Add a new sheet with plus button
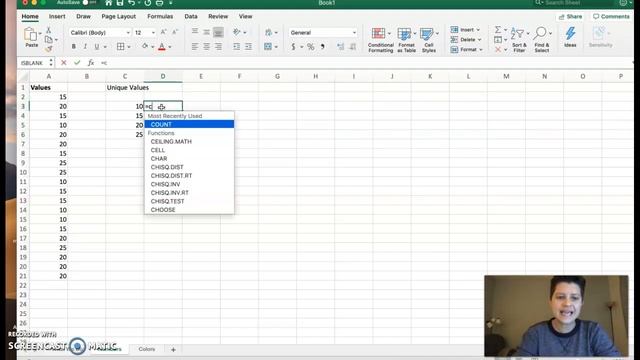 [x=173, y=349]
